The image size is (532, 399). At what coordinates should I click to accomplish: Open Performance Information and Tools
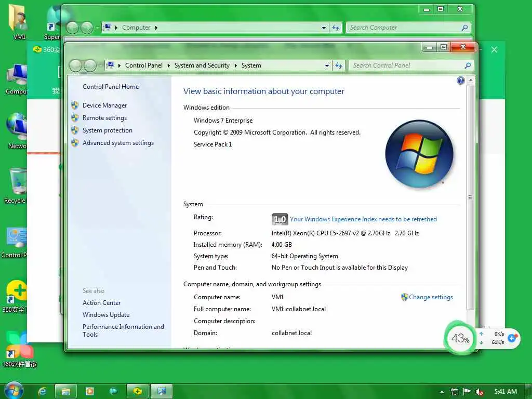click(123, 330)
